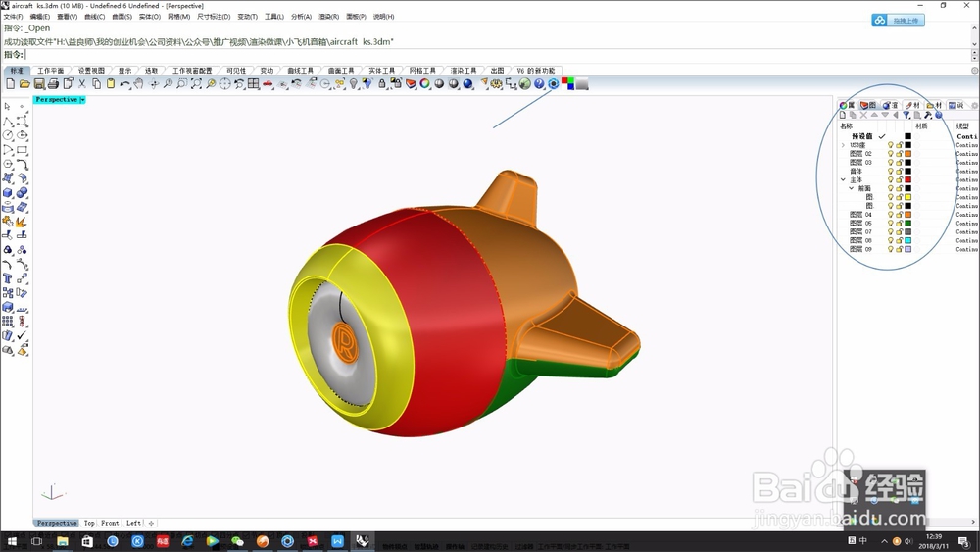Viewport: 980px width, 552px height.
Task: Select the Polyline tool in left toolbar
Action: pos(8,121)
